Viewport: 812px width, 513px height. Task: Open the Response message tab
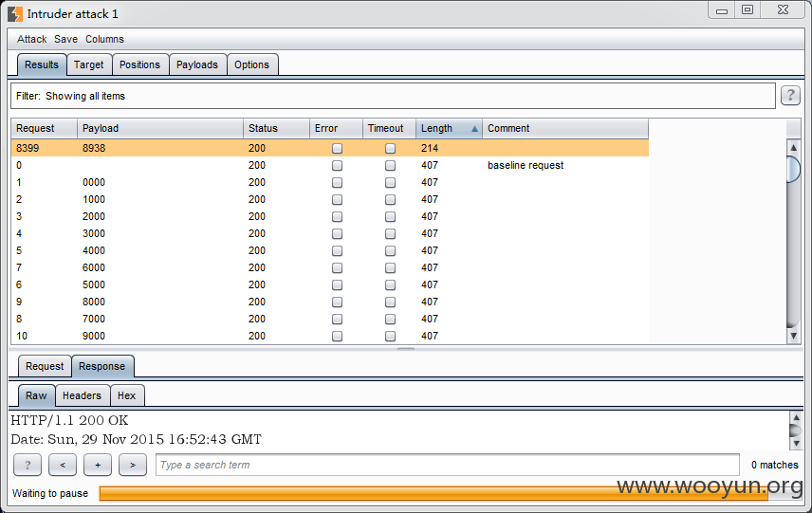point(102,367)
